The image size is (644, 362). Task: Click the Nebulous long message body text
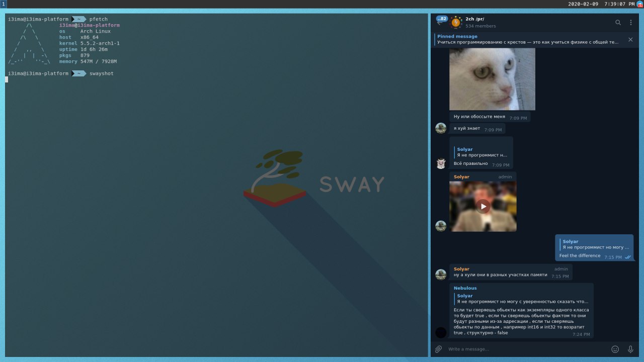(x=521, y=321)
